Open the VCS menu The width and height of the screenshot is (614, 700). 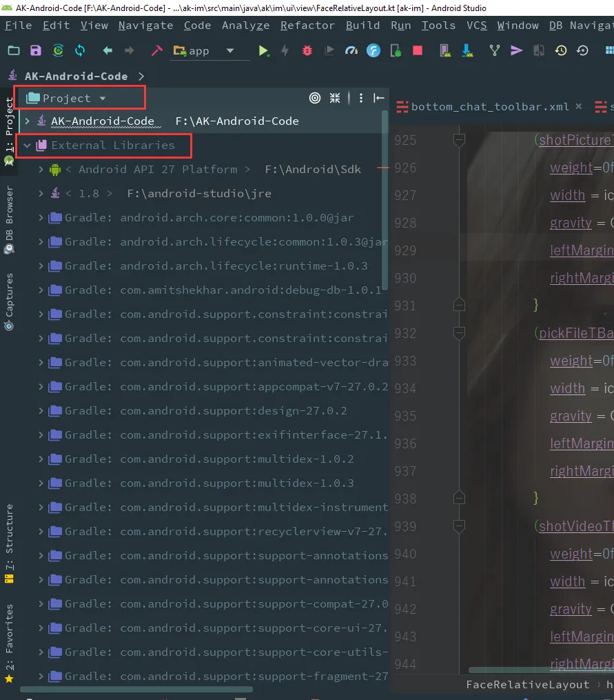pos(477,26)
